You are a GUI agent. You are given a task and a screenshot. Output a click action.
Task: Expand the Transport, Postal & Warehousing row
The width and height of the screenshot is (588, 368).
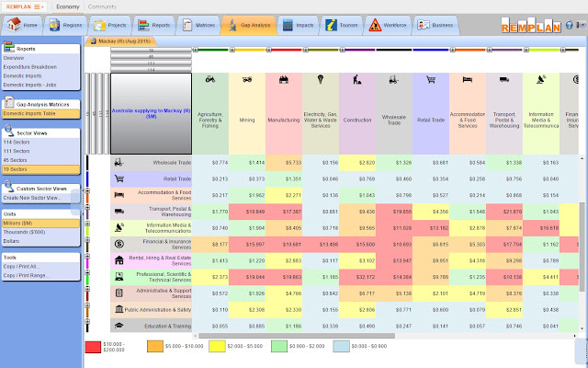pos(87,207)
